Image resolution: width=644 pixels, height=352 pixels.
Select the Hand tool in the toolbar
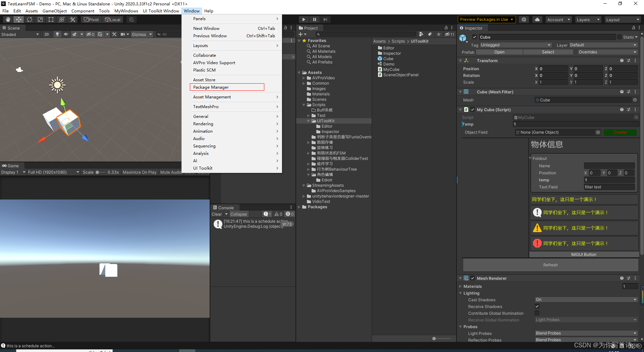point(8,19)
